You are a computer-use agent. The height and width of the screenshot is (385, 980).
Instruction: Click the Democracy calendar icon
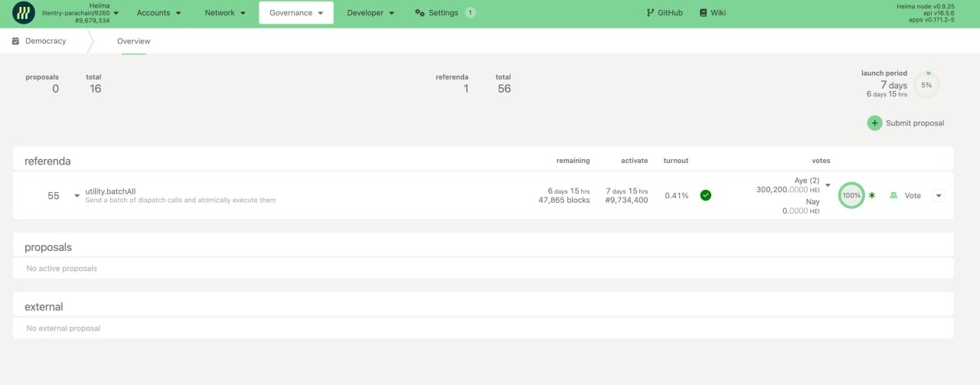click(x=15, y=41)
